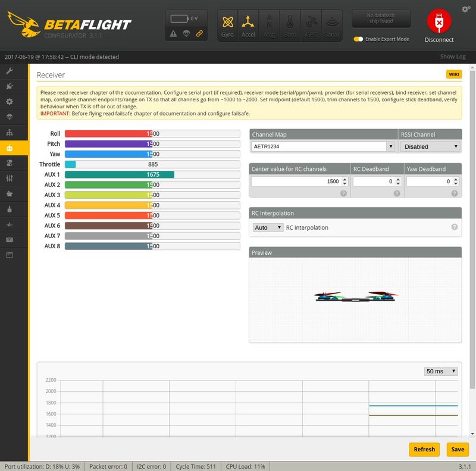Click the Betaflight bee logo
476x471 pixels.
pos(24,24)
